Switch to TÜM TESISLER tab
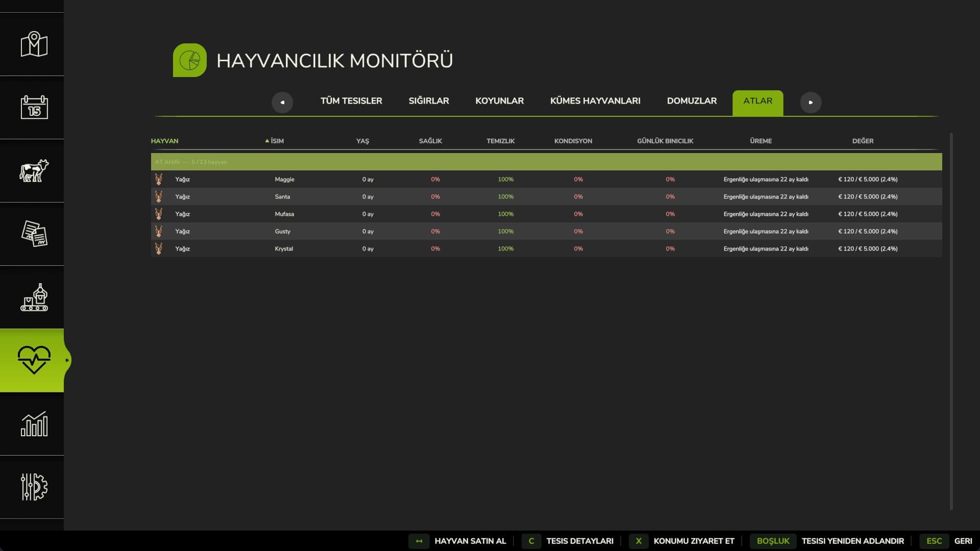The image size is (980, 551). (x=351, y=101)
